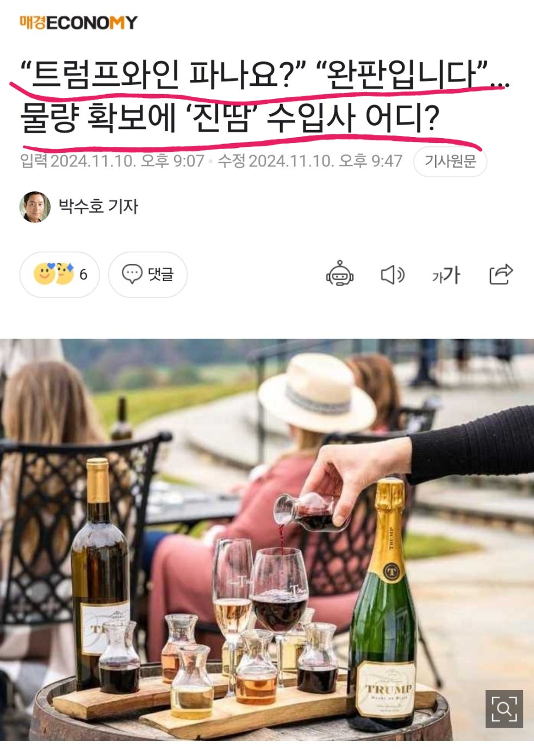This screenshot has height=756, width=534.
Task: Go to the 매경ECONOMY logo home
Action: pyautogui.click(x=78, y=23)
